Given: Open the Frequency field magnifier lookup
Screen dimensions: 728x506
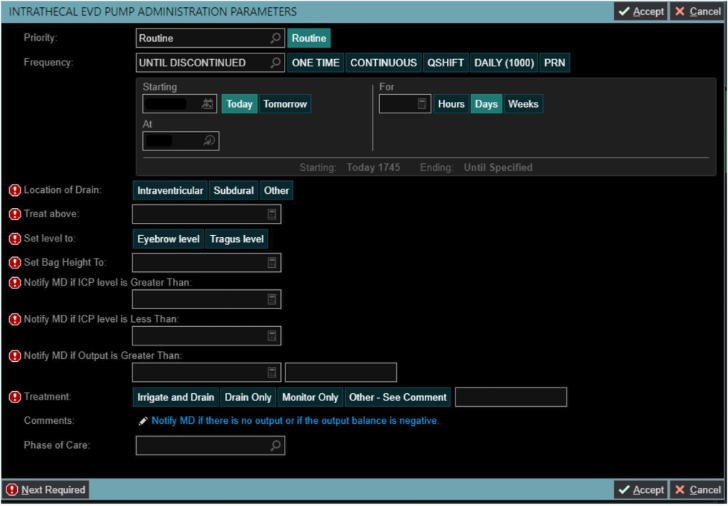Looking at the screenshot, I should coord(275,62).
